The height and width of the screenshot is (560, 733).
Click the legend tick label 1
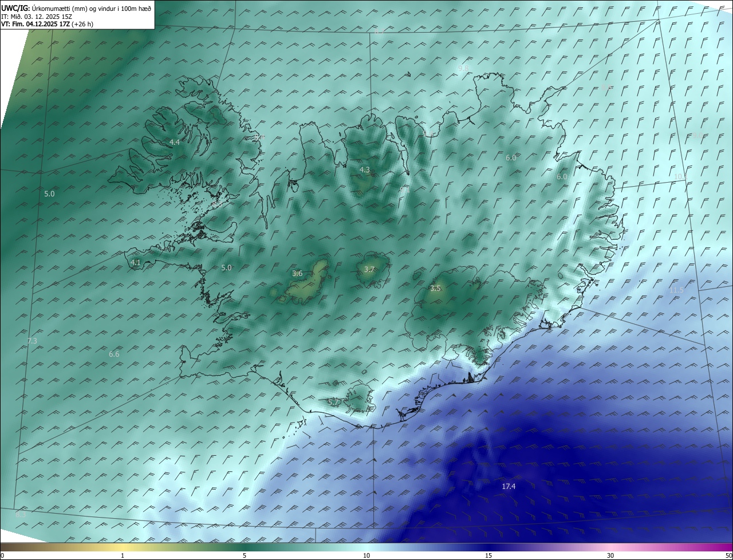pyautogui.click(x=123, y=555)
